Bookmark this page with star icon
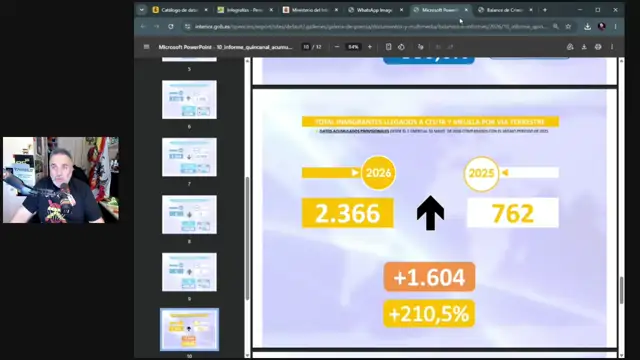This screenshot has height=360, width=640. point(568,27)
